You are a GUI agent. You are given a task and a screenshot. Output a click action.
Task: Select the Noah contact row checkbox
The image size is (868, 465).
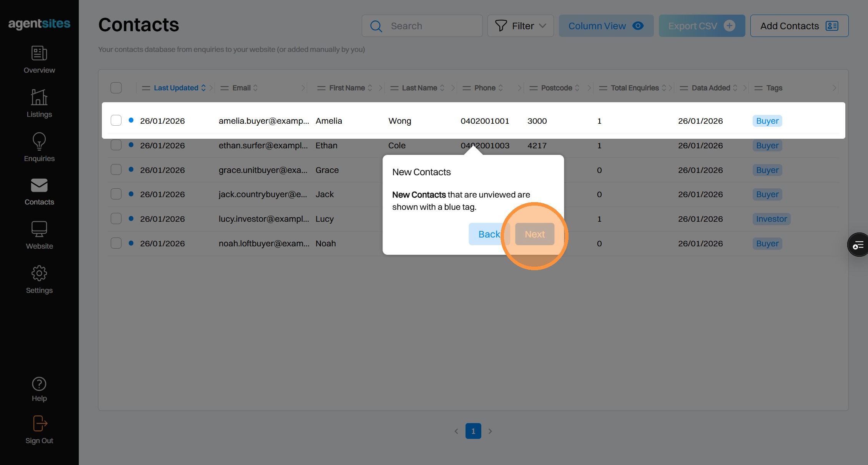point(116,243)
